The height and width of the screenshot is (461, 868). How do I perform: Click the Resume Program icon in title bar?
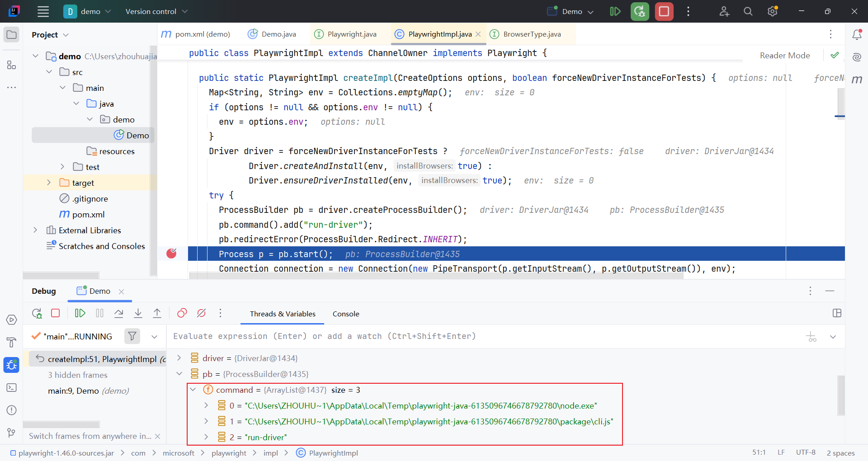(x=615, y=11)
